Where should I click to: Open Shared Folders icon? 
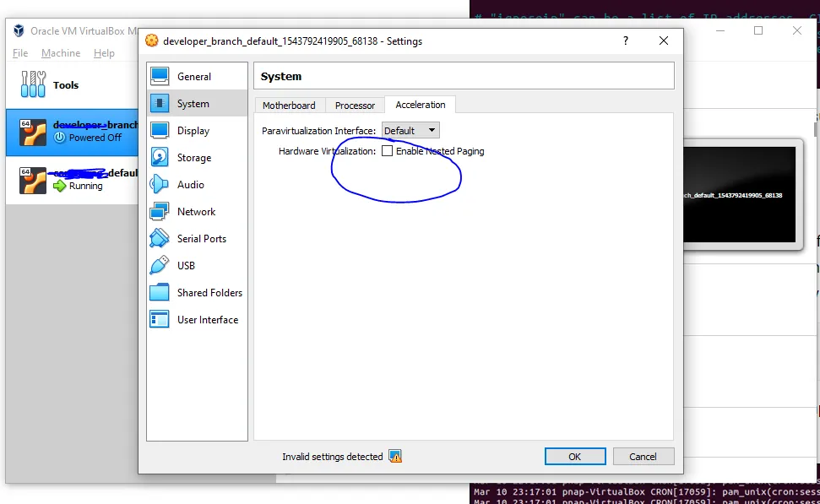point(160,293)
